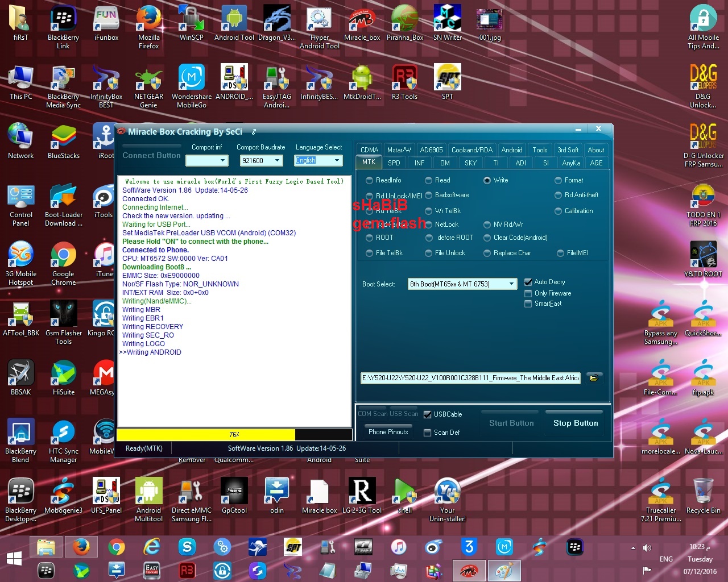Open the Piranha_Box desktop icon
728x582 pixels.
click(405, 23)
